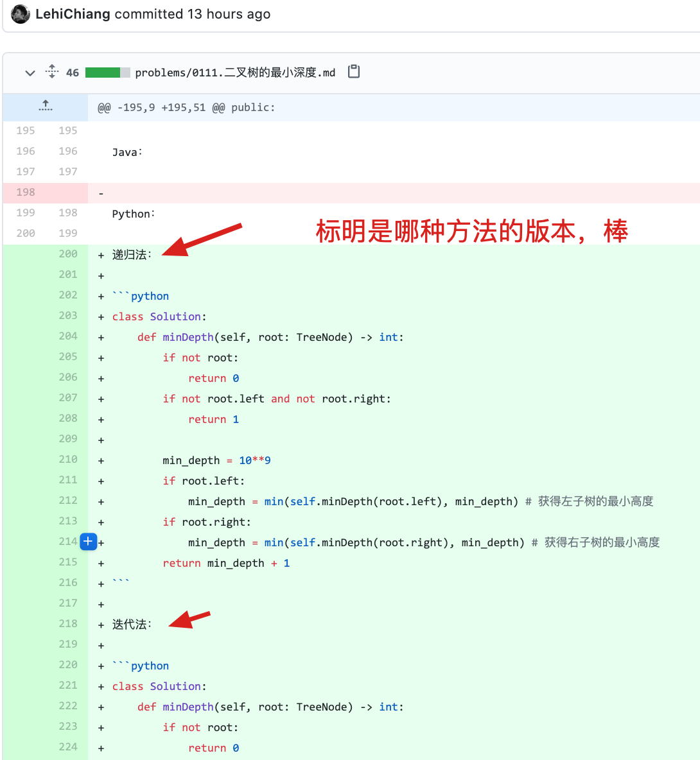Open the problems/0111.二叉树的最小深度.md file link
Screen dimensions: 700x760
(235, 73)
